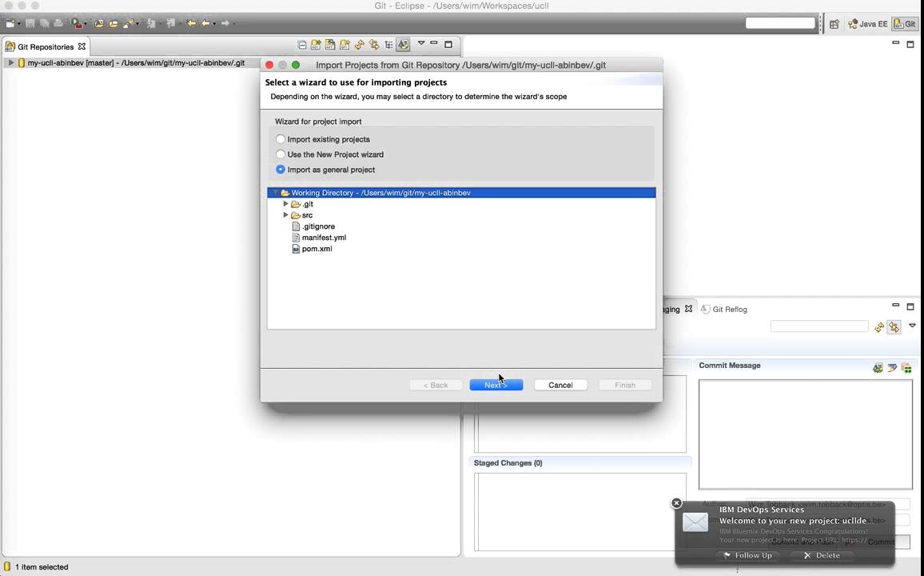Select Import as general project option

(x=281, y=170)
